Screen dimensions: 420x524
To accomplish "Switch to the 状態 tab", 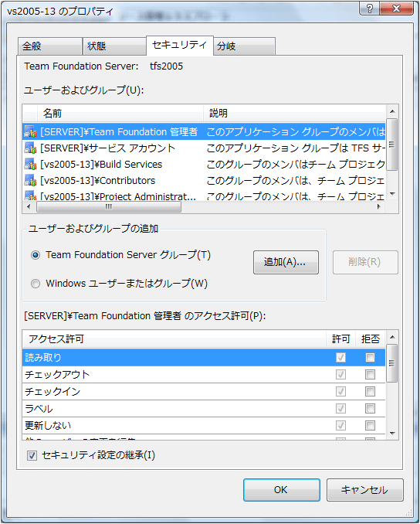I will (x=114, y=46).
